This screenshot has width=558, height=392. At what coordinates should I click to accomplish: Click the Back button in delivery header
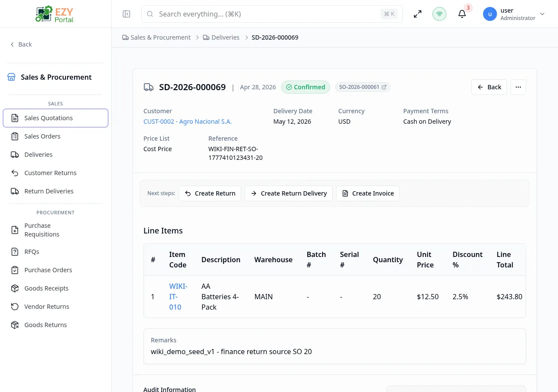coord(489,87)
